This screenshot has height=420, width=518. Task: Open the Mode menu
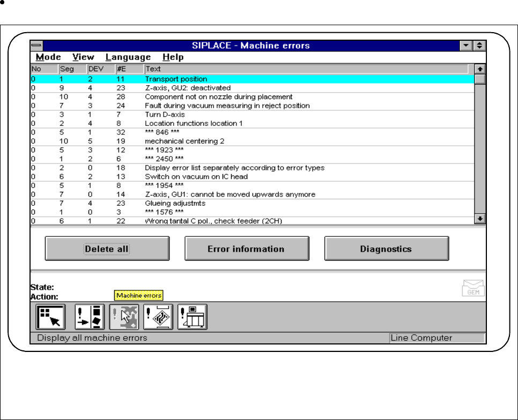pos(48,57)
